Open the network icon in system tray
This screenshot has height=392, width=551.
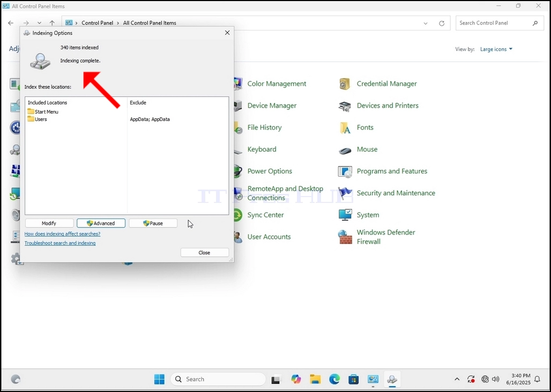[485, 379]
